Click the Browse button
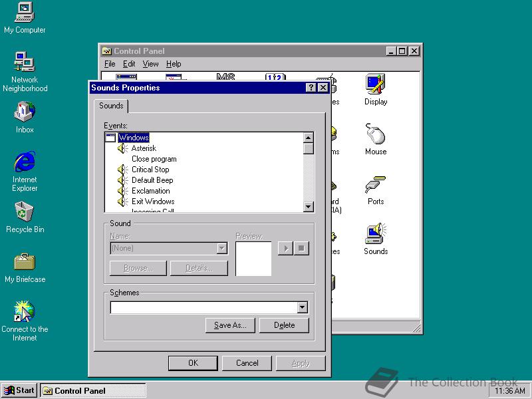 pyautogui.click(x=138, y=268)
